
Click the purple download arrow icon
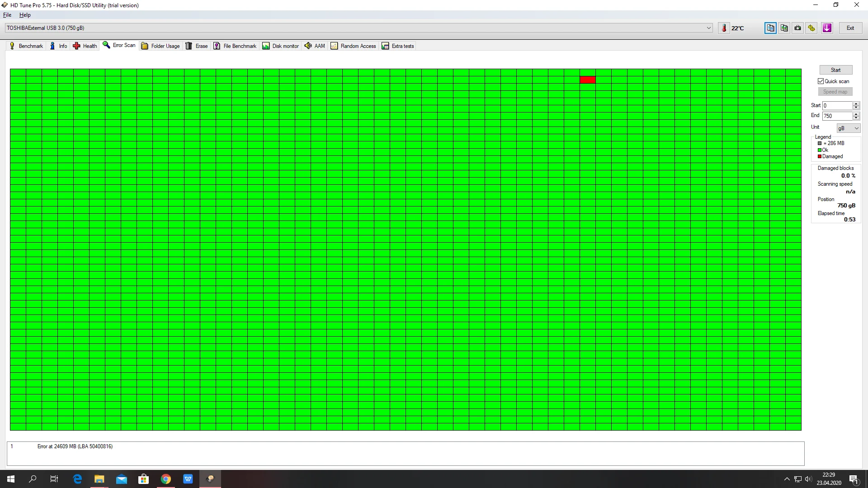pyautogui.click(x=827, y=28)
